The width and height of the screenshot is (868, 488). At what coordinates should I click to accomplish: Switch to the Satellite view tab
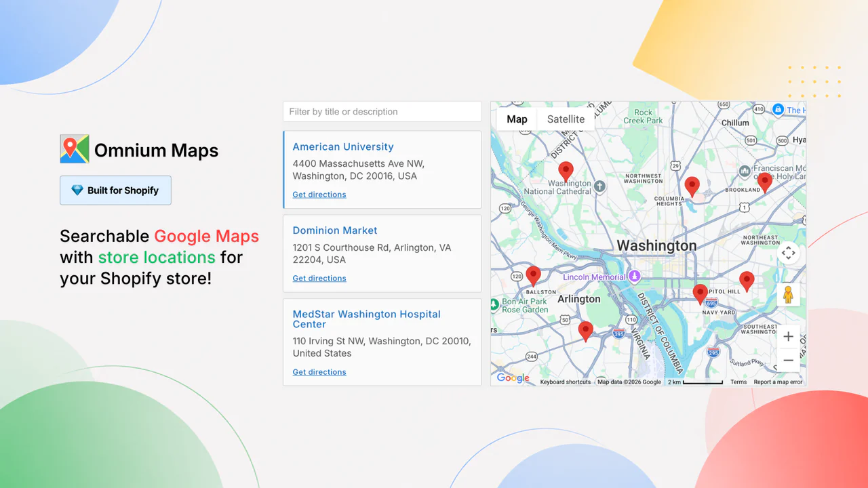[x=566, y=119]
